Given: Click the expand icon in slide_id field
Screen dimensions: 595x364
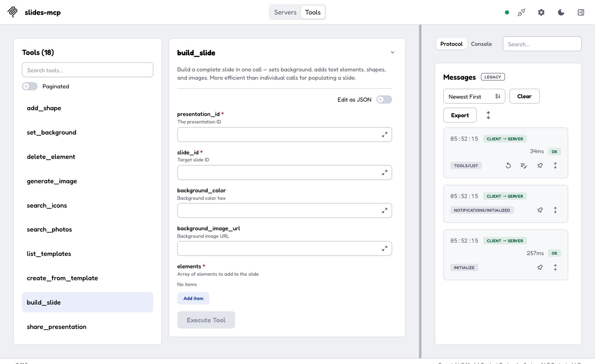Looking at the screenshot, I should (x=385, y=173).
